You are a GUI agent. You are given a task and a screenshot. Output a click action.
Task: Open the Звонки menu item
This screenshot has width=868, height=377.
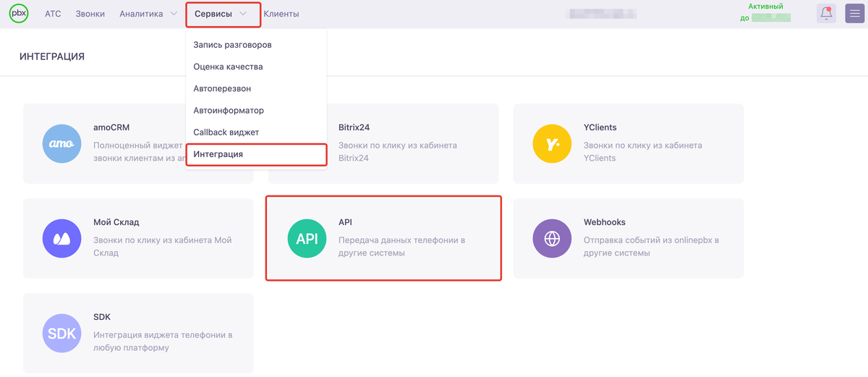click(90, 14)
